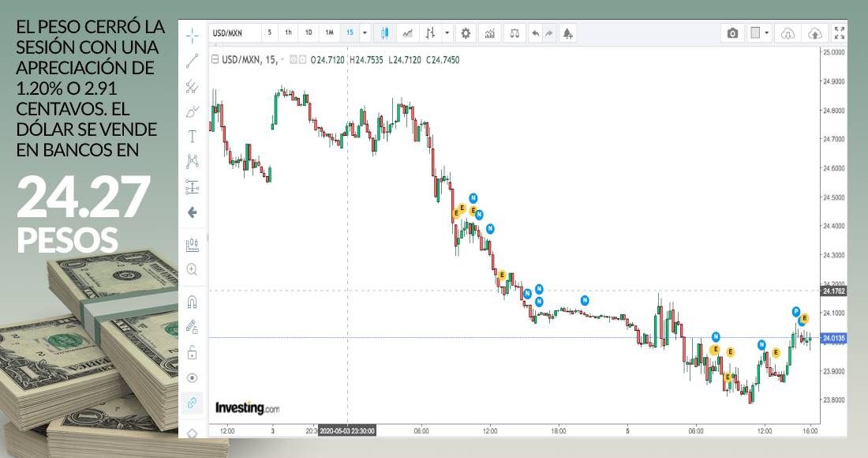This screenshot has width=868, height=458.
Task: Click the fullscreen chart button
Action: click(839, 33)
